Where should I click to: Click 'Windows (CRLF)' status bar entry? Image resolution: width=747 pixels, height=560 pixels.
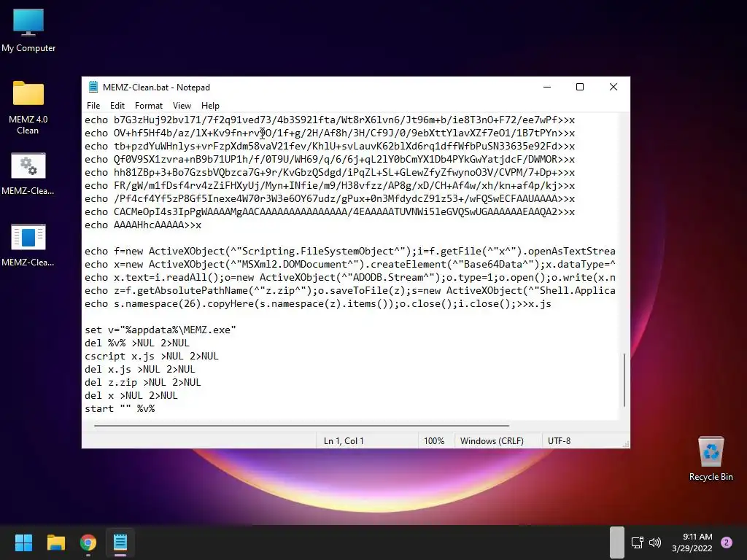click(492, 441)
